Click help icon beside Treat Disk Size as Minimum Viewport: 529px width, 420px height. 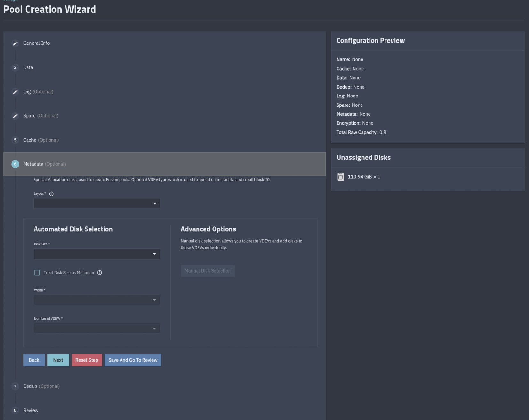pyautogui.click(x=99, y=273)
